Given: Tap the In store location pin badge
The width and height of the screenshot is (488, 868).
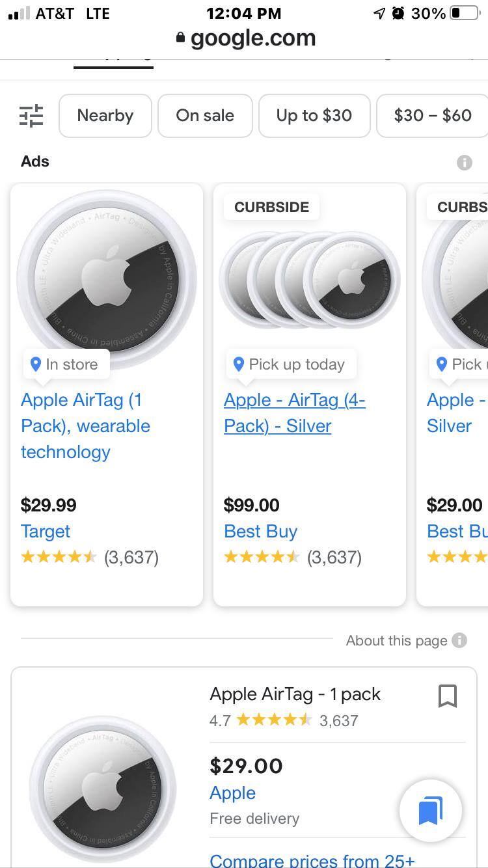Looking at the screenshot, I should (66, 364).
